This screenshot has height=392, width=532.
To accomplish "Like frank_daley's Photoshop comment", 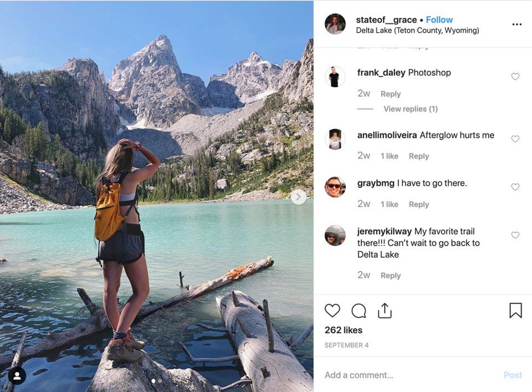I will click(515, 77).
